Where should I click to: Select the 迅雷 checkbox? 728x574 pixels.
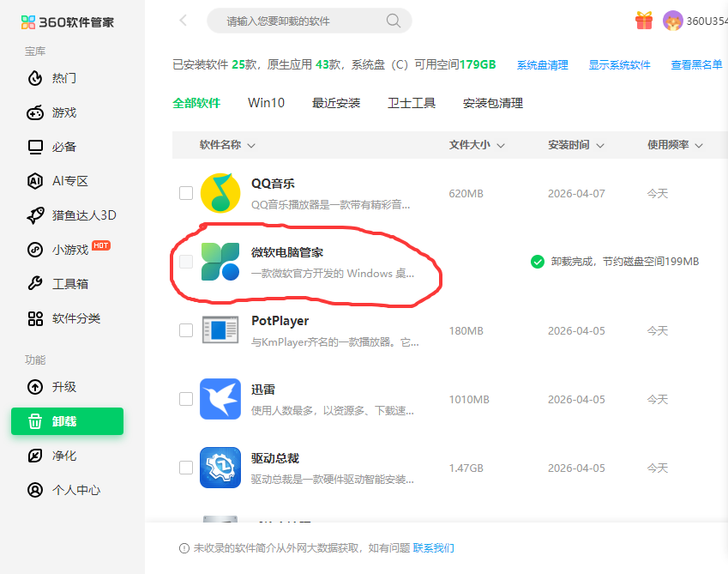tap(186, 399)
